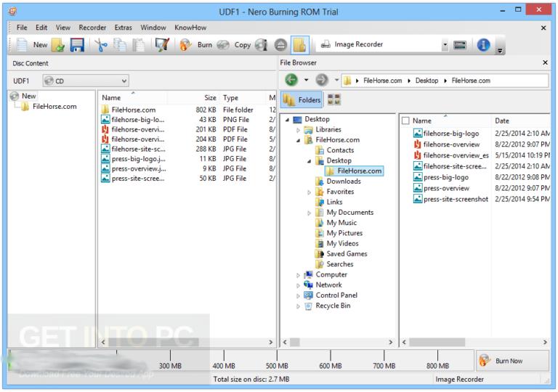558x392 pixels.
Task: Click the New text button in toolbar
Action: (40, 45)
